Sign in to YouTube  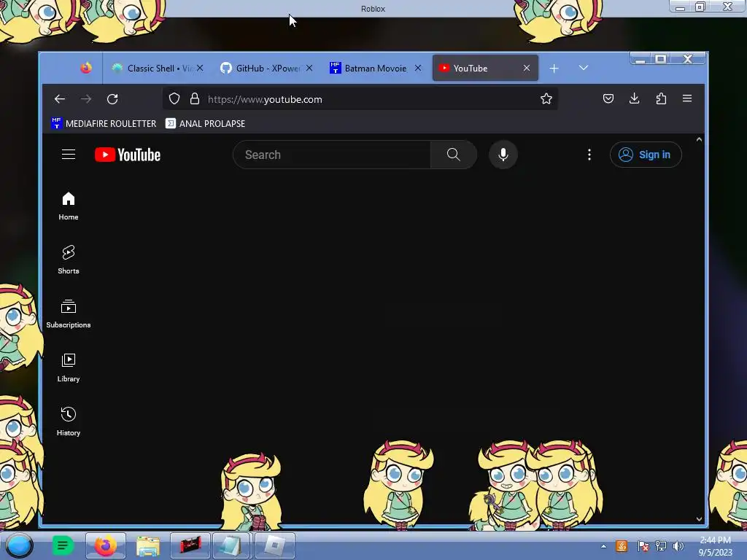coord(646,155)
